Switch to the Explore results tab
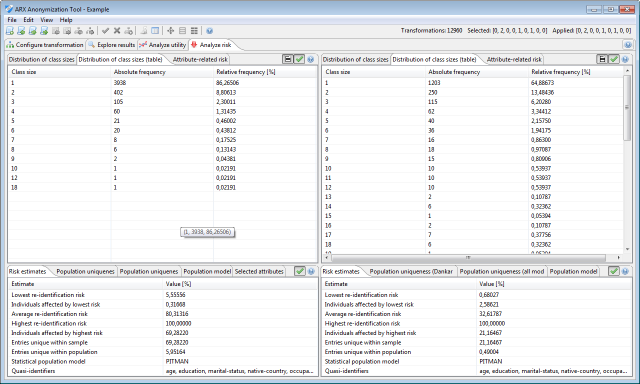This screenshot has width=640, height=384. click(x=112, y=45)
